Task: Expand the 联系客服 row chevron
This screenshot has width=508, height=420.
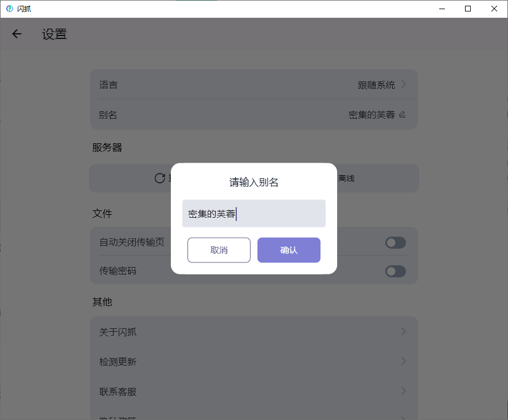Action: coord(403,391)
